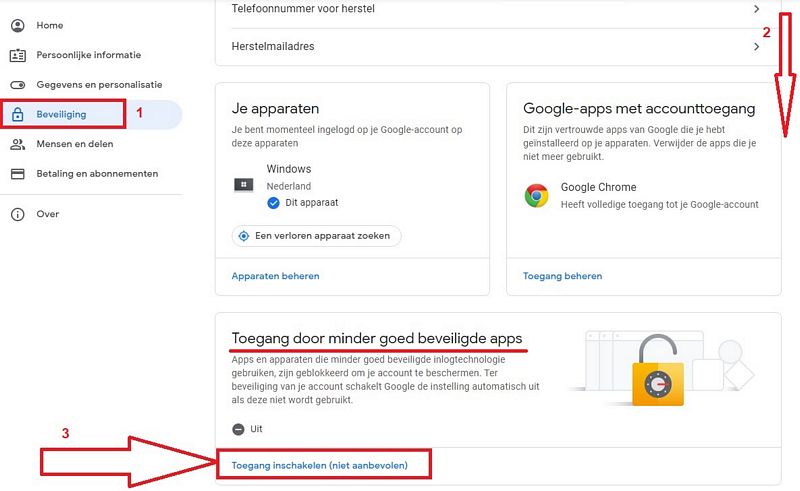
Task: Click the Gegevens en personalisatie toggle icon
Action: pos(18,85)
